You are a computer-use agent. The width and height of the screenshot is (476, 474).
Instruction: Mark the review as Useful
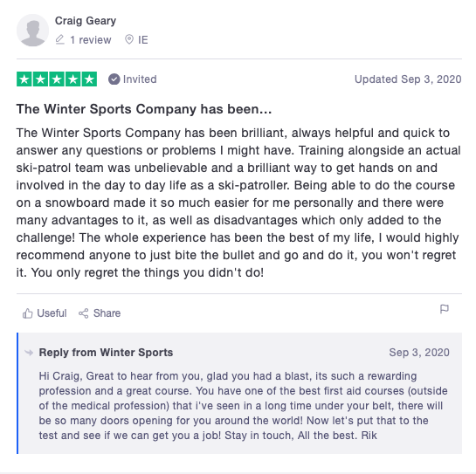45,313
